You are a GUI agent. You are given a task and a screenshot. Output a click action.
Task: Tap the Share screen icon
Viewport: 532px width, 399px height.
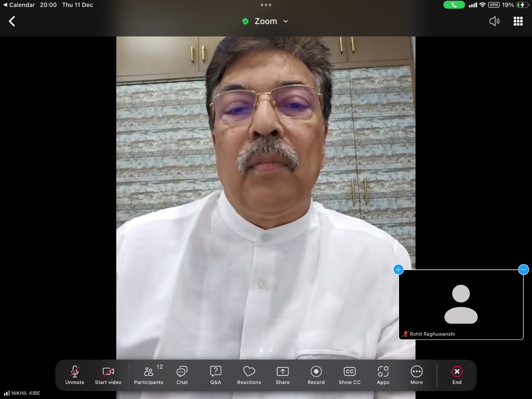[283, 375]
